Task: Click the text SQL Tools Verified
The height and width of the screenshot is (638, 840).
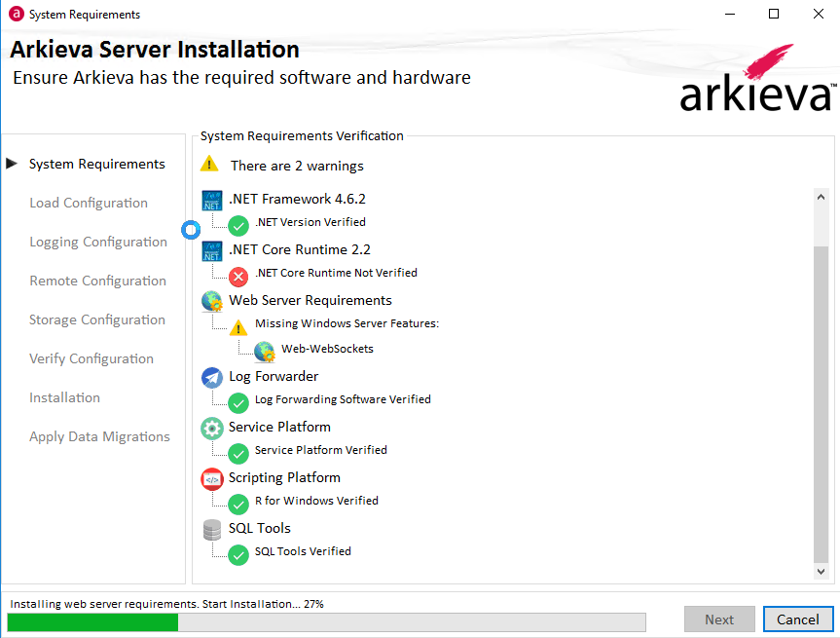Action: point(303,551)
